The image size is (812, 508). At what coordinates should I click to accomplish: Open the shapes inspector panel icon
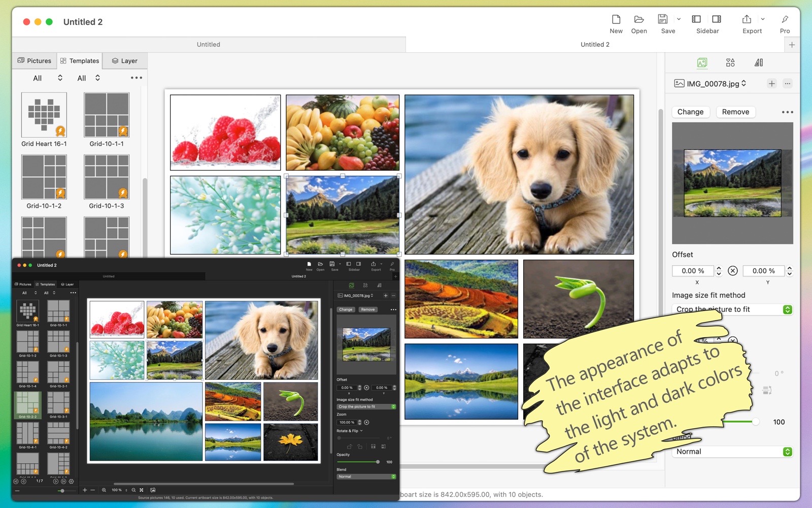[x=730, y=62]
